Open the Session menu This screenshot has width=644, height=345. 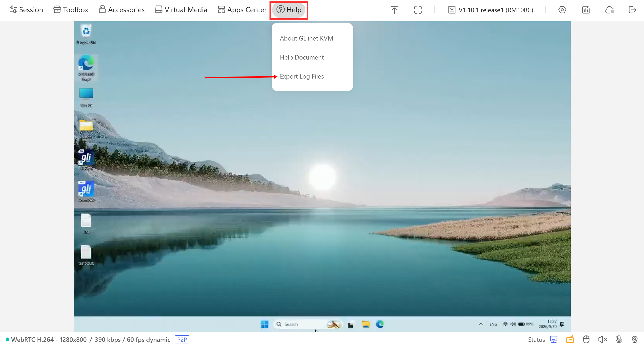click(26, 10)
